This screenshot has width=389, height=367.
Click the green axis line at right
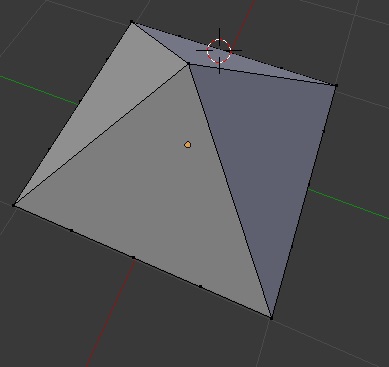(x=348, y=205)
